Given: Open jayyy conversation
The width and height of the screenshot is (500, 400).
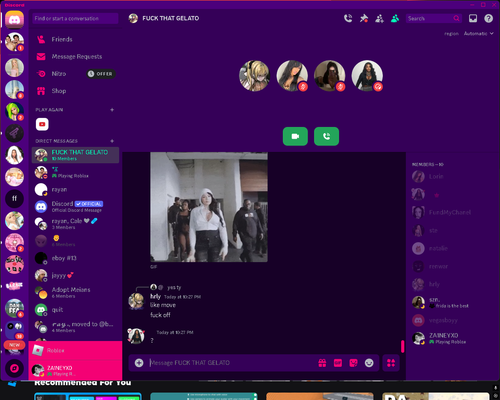Looking at the screenshot, I should pos(75,275).
